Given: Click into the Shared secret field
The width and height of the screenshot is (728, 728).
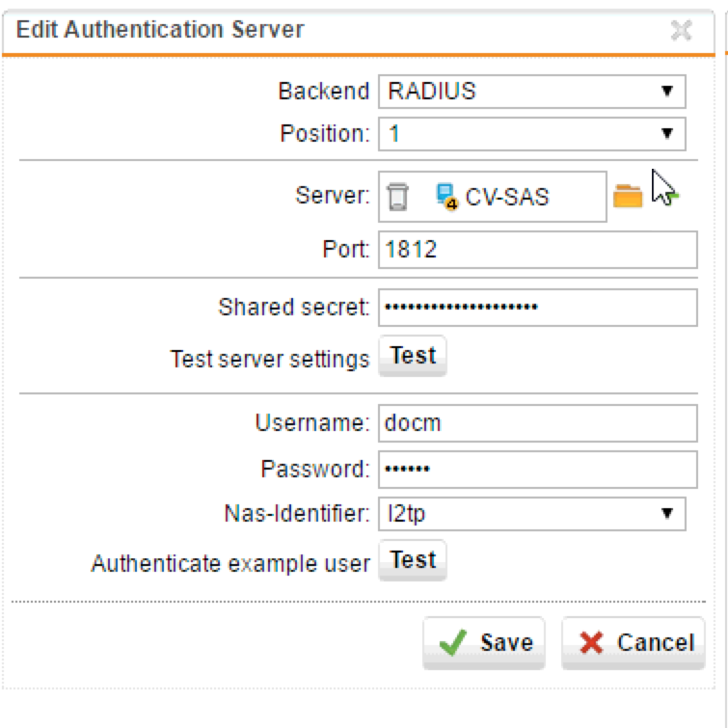Looking at the screenshot, I should 538,308.
